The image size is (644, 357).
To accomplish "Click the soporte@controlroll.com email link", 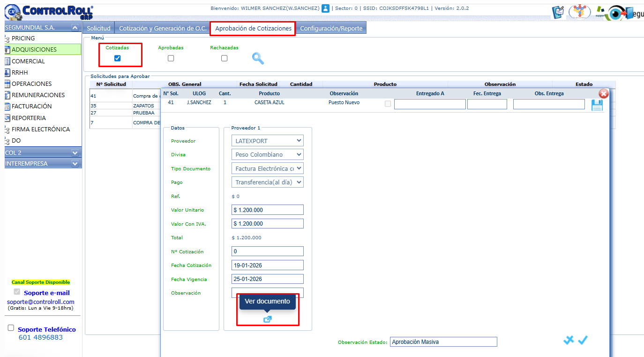I will pos(41,302).
